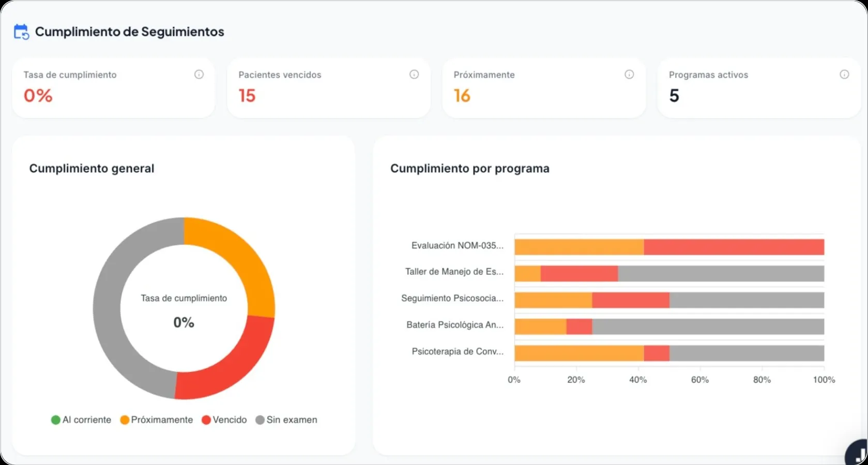
Task: Click the info icon on Pacientes vencidos card
Action: pos(414,74)
